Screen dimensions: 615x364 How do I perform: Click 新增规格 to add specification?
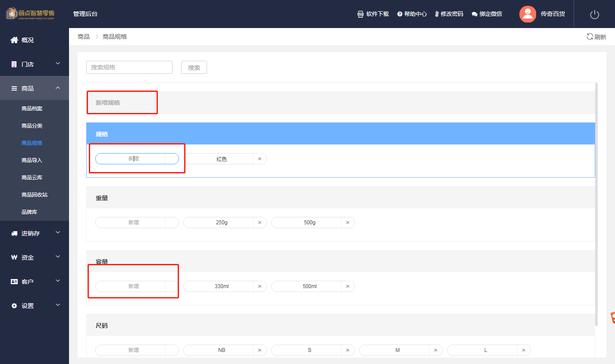click(108, 103)
